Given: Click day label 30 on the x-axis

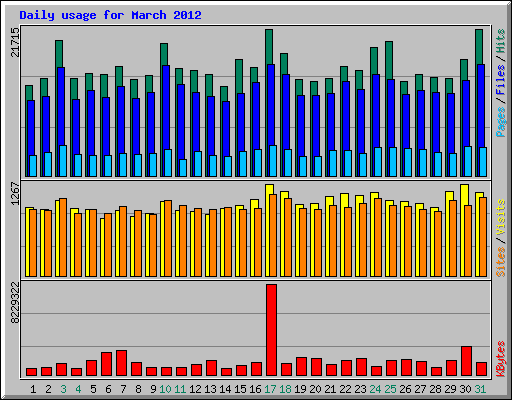Looking at the screenshot, I should (x=465, y=389).
